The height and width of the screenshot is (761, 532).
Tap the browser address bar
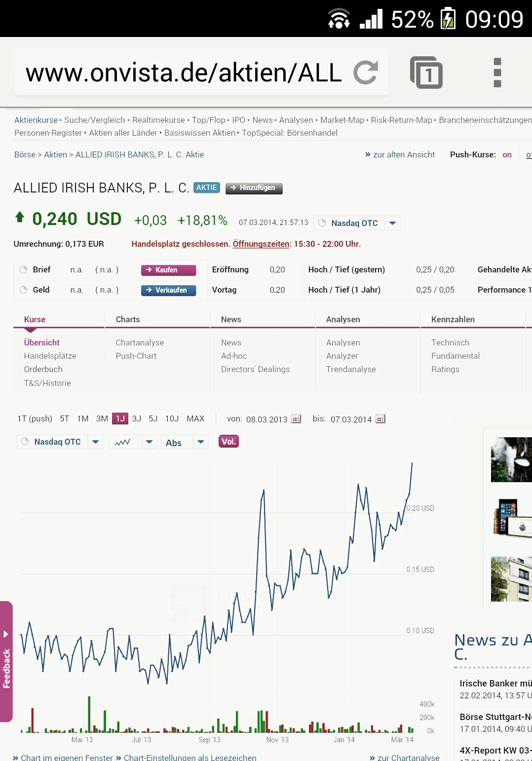coord(184,73)
